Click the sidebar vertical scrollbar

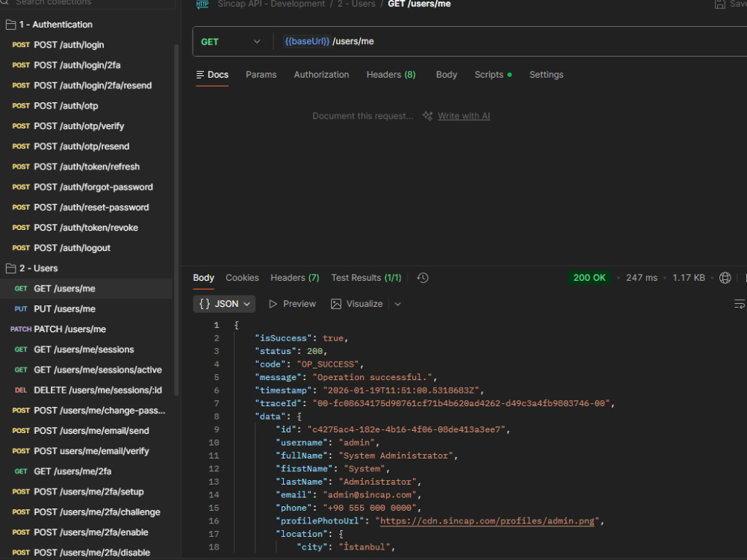(x=176, y=219)
